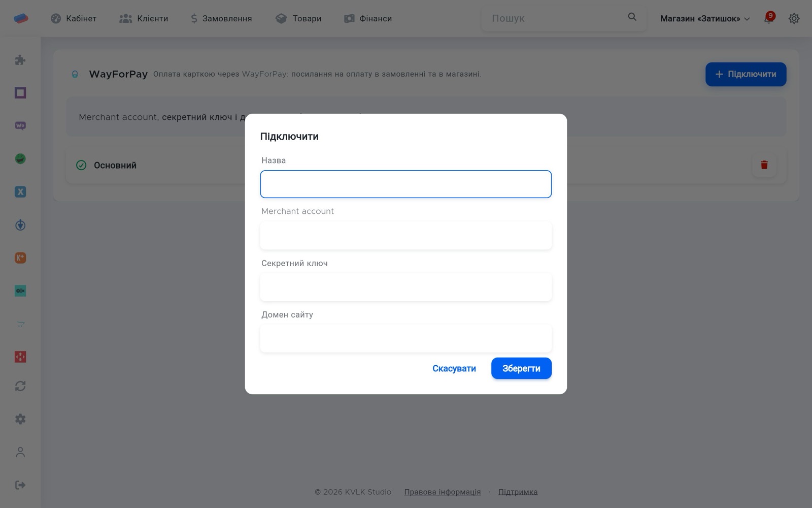Open the teal OLX integration icon
The width and height of the screenshot is (812, 508).
tap(20, 291)
